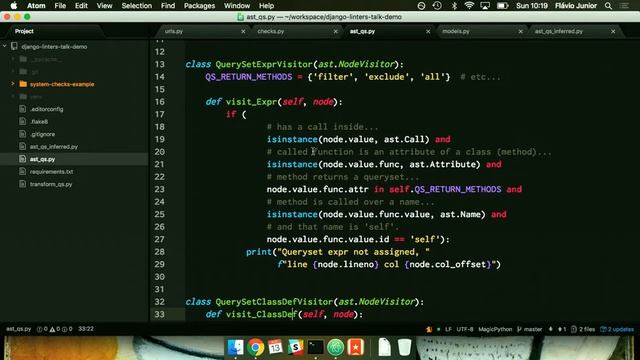Click the AirPlay display icon
Screen dimensions: 640x360
click(485, 6)
